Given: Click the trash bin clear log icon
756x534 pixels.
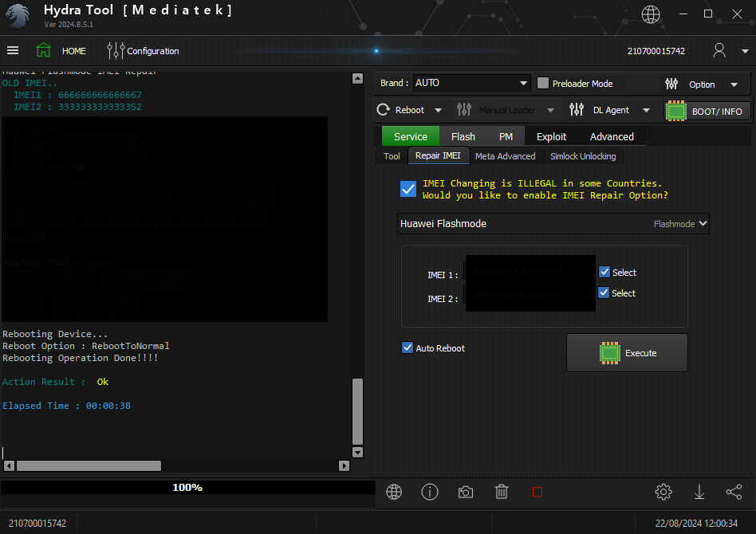Looking at the screenshot, I should (502, 492).
